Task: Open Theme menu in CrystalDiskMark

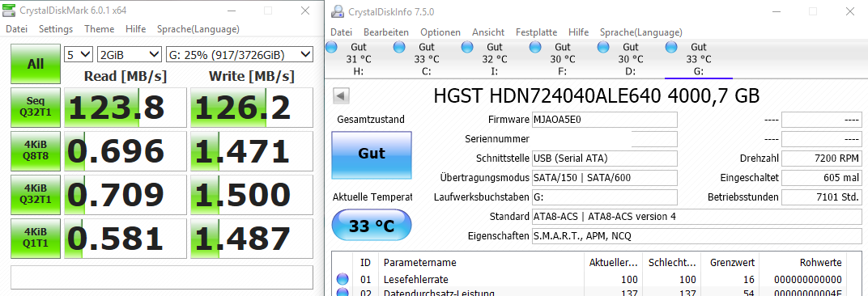Action: click(99, 29)
